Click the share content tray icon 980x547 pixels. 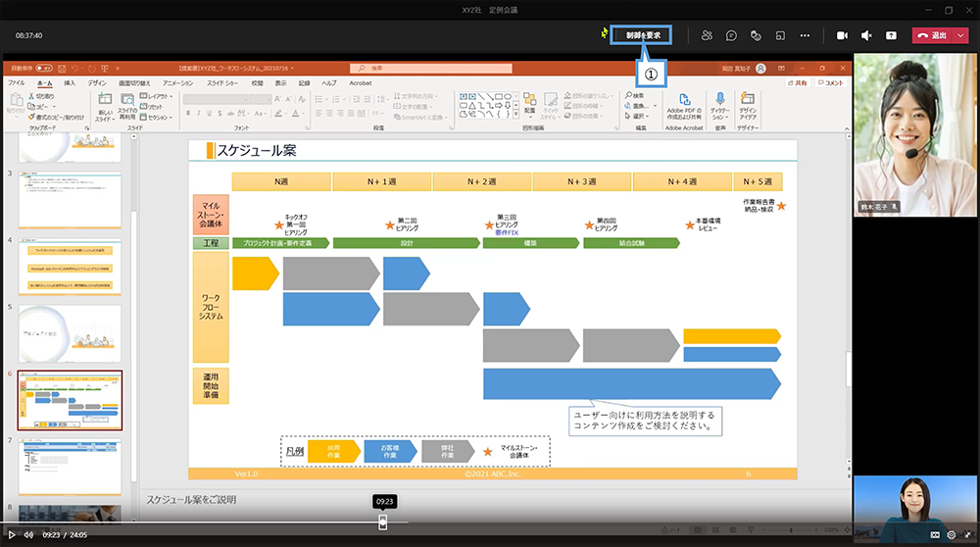tap(891, 35)
